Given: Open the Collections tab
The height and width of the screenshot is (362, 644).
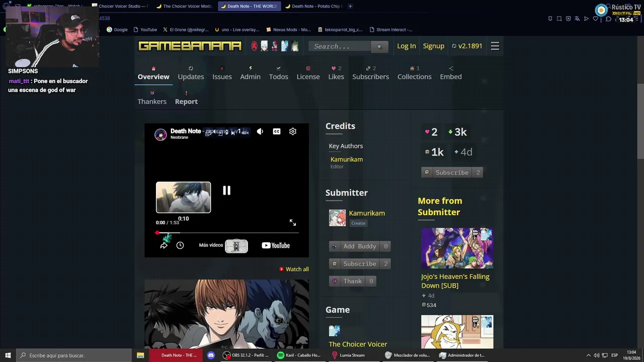Looking at the screenshot, I should 415,72.
